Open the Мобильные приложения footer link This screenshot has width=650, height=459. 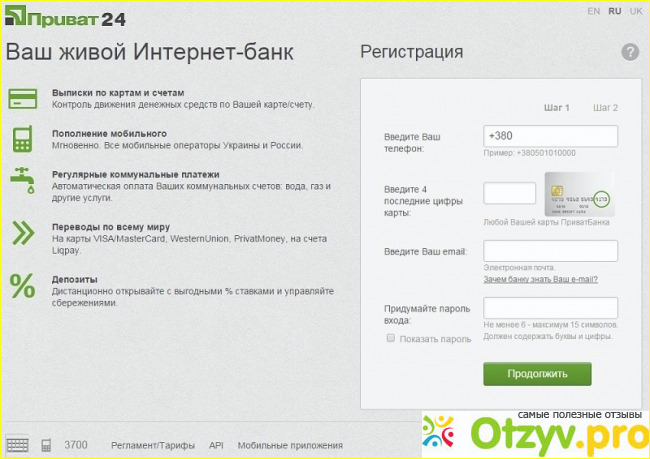(290, 445)
